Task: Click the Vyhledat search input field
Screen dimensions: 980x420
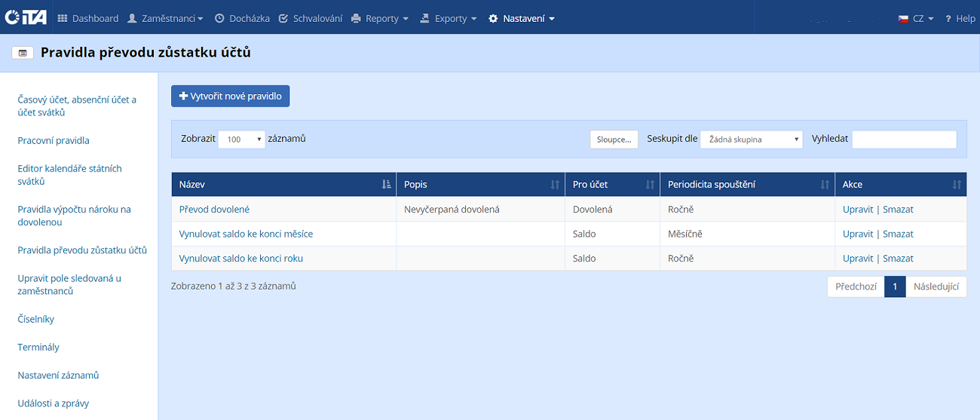Action: point(904,139)
